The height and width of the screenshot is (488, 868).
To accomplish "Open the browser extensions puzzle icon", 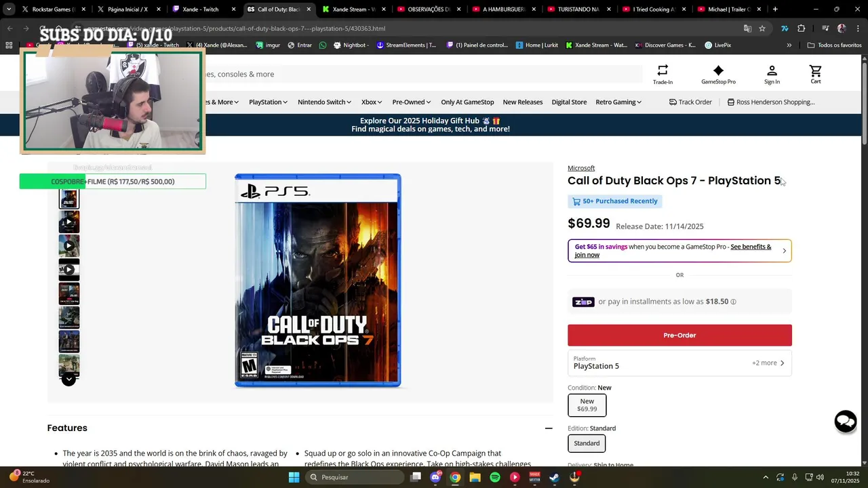I will [x=801, y=28].
